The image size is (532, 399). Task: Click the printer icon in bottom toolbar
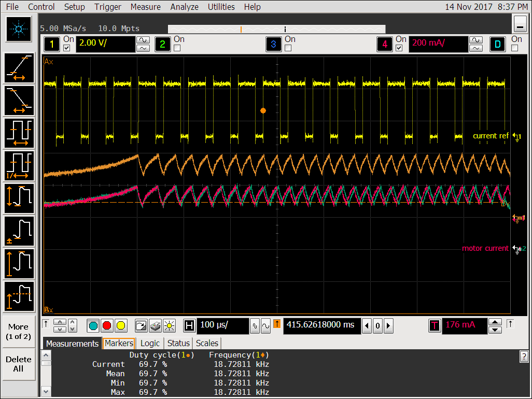click(x=155, y=326)
